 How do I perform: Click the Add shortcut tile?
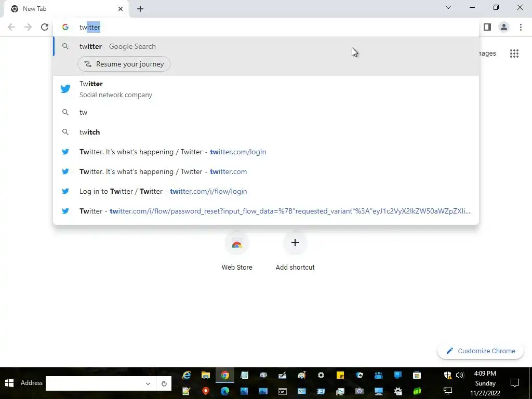295,251
